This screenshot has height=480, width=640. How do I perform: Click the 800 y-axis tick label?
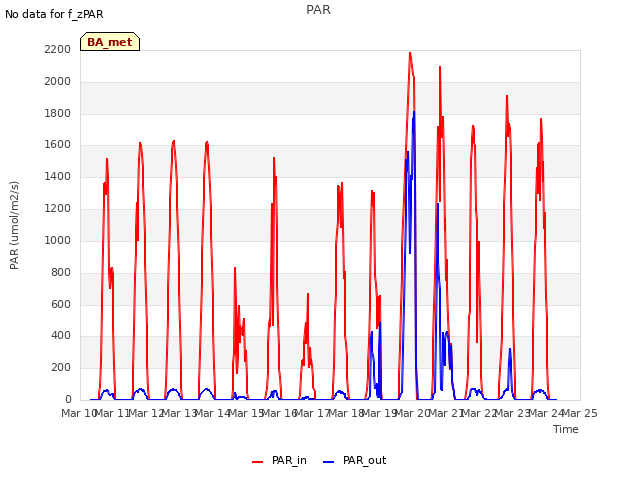(x=61, y=272)
